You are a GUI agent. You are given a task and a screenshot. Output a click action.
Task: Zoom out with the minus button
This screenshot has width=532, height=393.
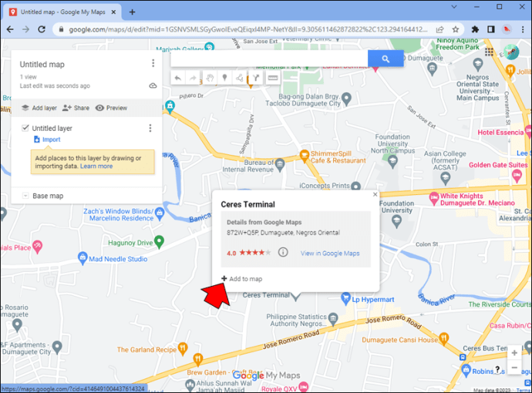tap(514, 368)
